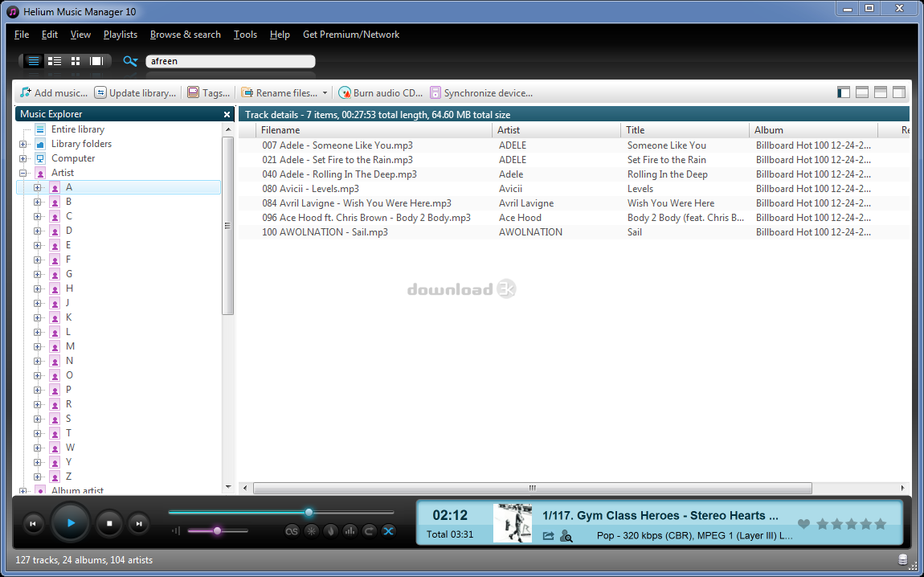Open the Playlists menu
The width and height of the screenshot is (924, 577).
coord(121,35)
